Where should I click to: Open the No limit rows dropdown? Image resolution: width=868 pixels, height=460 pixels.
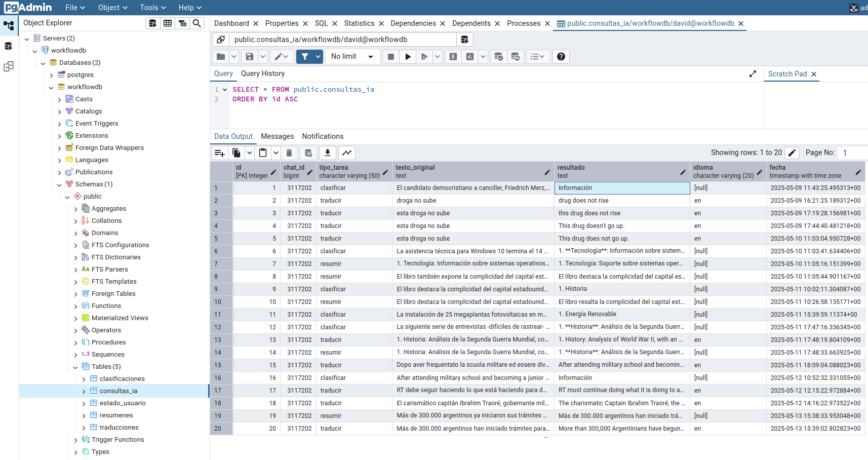pyautogui.click(x=352, y=57)
